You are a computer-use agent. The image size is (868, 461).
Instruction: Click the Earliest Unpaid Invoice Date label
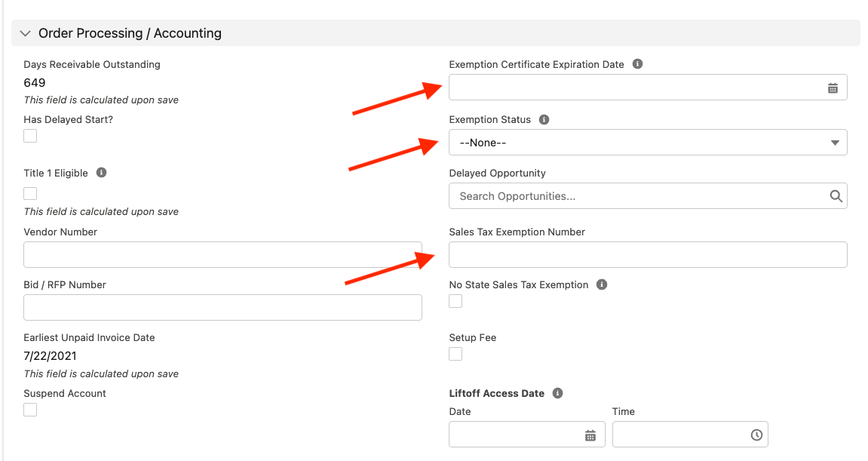tap(89, 337)
